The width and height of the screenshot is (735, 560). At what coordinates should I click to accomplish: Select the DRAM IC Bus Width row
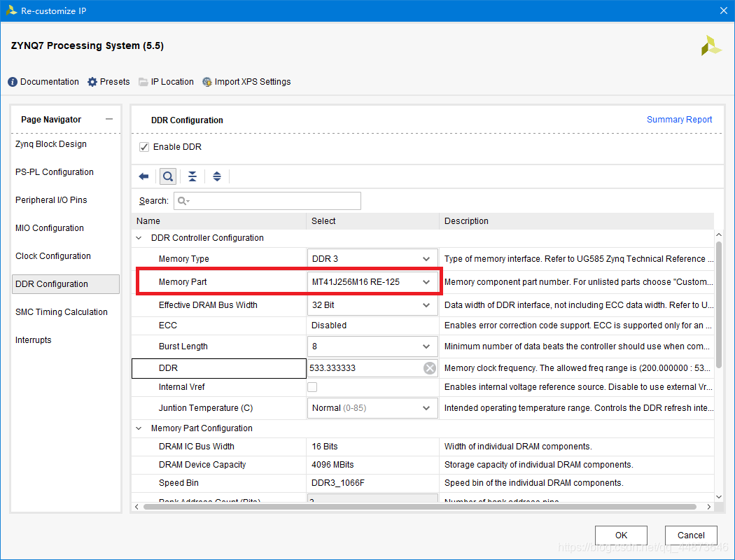coord(423,447)
